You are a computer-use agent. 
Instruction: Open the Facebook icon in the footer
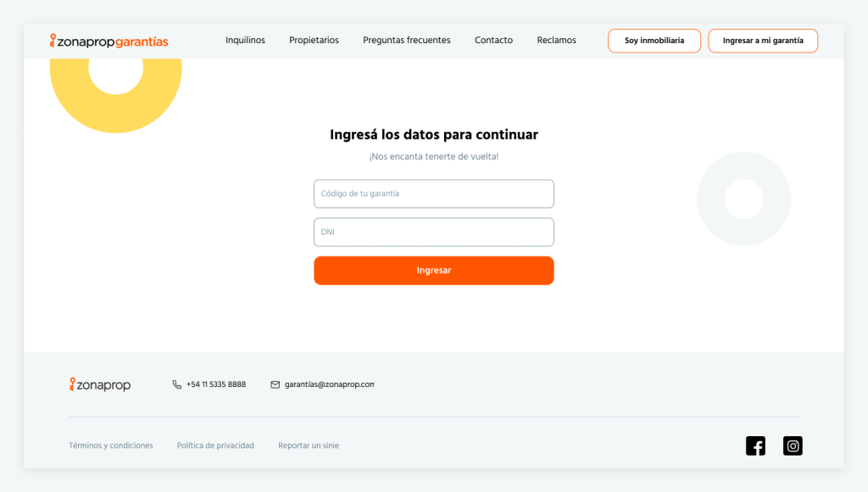click(x=755, y=445)
